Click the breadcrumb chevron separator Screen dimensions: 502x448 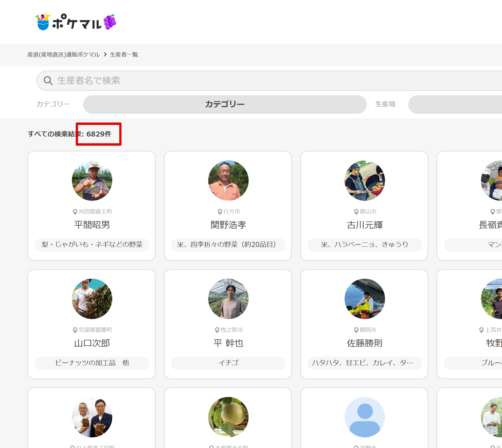tap(105, 55)
